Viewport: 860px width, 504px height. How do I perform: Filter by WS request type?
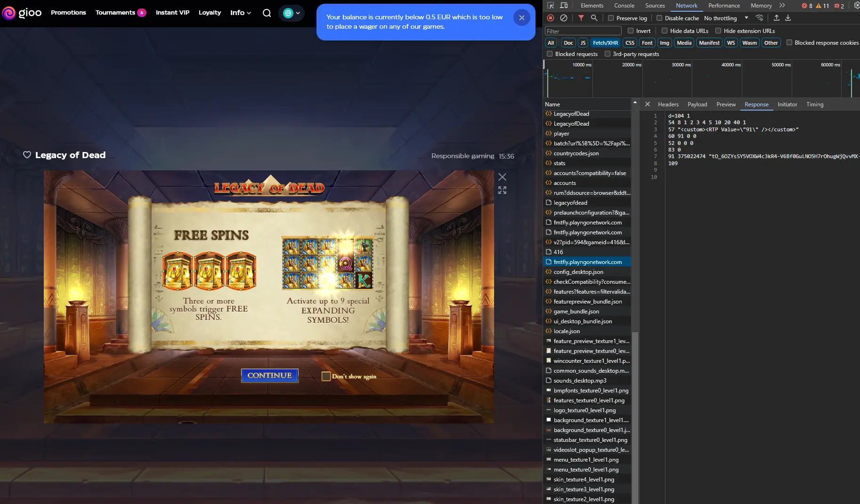[x=731, y=43]
